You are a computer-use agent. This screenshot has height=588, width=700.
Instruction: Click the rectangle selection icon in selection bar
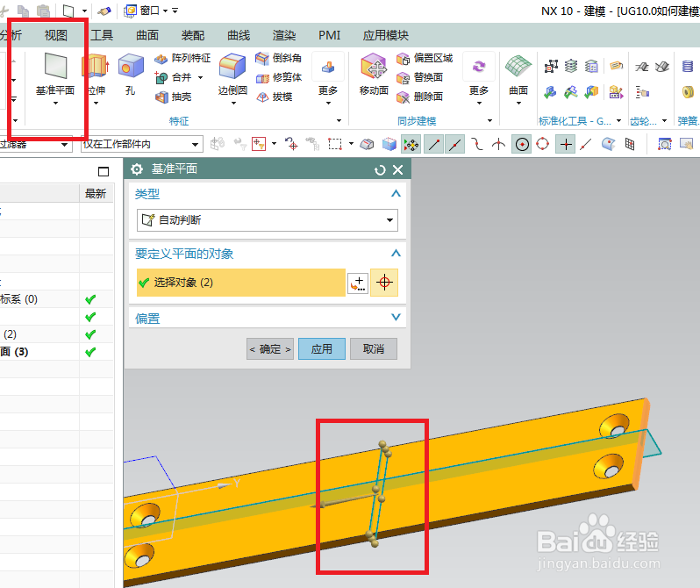click(335, 144)
